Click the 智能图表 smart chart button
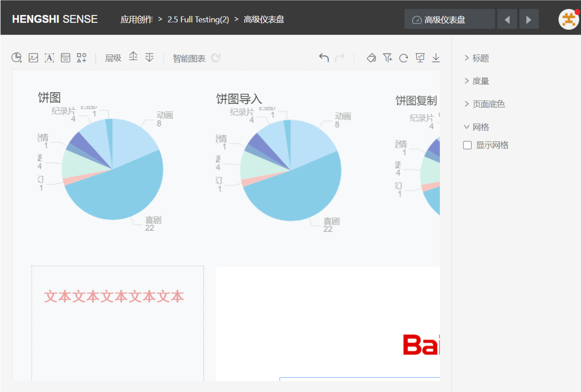The height and width of the screenshot is (392, 581). tap(189, 58)
